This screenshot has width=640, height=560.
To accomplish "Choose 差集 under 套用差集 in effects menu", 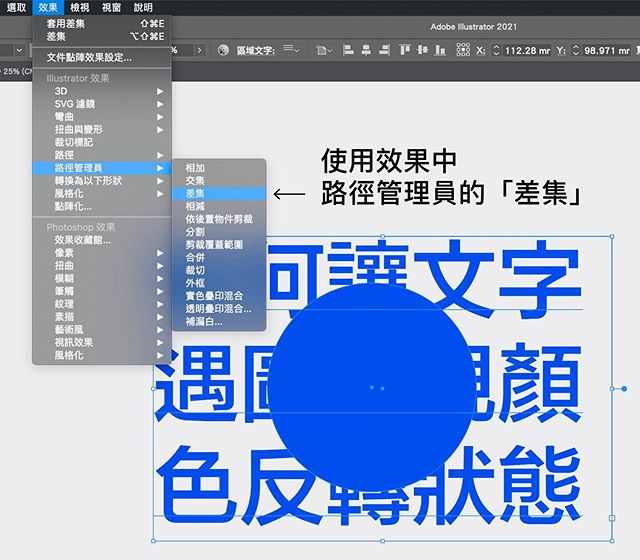I will pyautogui.click(x=102, y=37).
